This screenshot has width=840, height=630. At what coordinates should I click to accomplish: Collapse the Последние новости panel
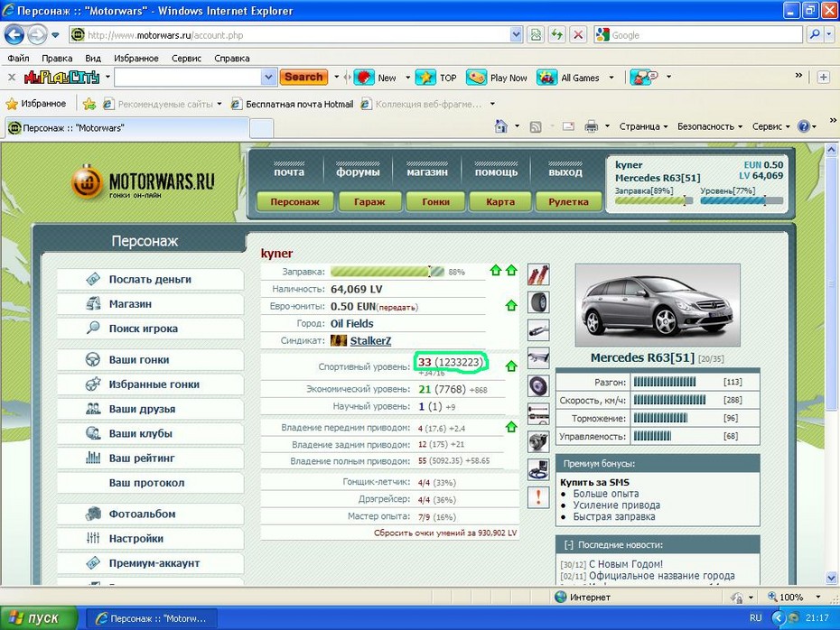coord(568,545)
